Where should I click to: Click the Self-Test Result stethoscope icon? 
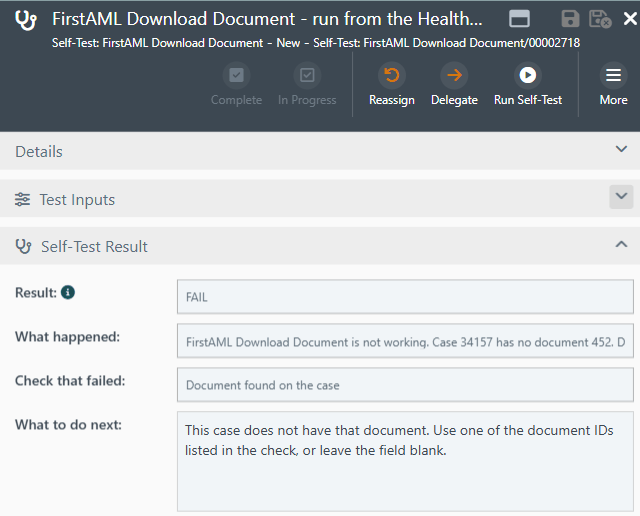23,247
